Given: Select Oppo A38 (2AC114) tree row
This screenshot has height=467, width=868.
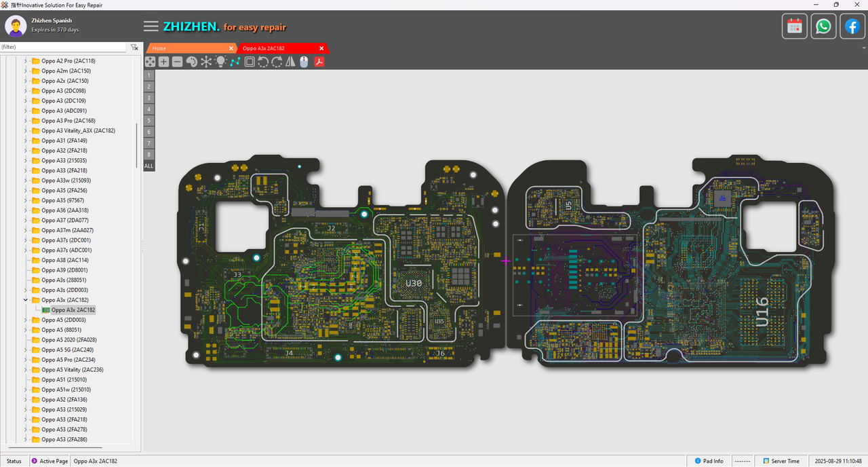Looking at the screenshot, I should coord(64,260).
